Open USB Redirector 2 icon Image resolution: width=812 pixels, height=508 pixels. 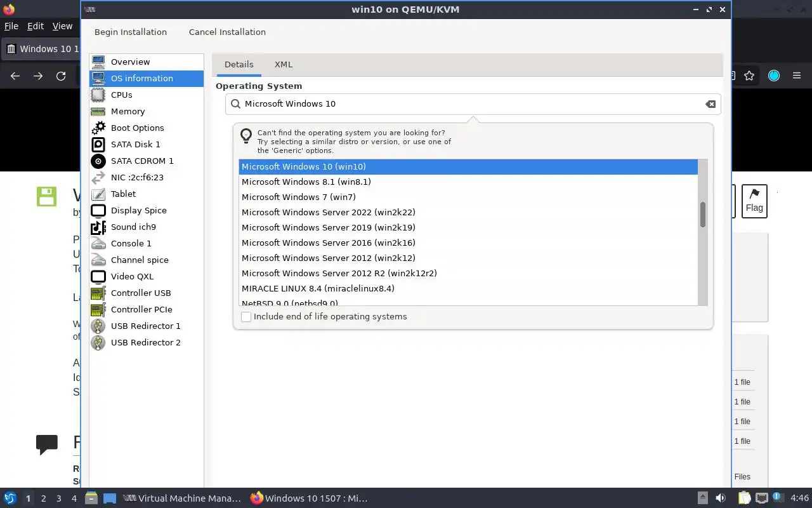point(98,342)
